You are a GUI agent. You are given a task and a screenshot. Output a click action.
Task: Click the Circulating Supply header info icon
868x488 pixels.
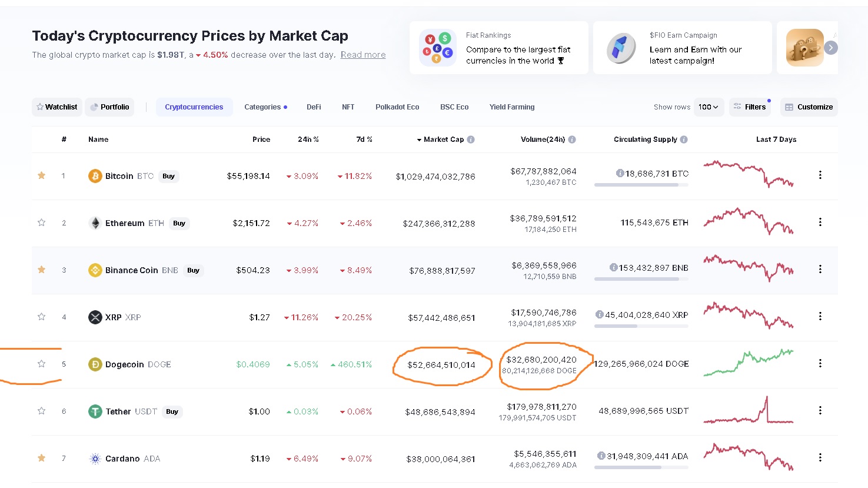coord(684,140)
